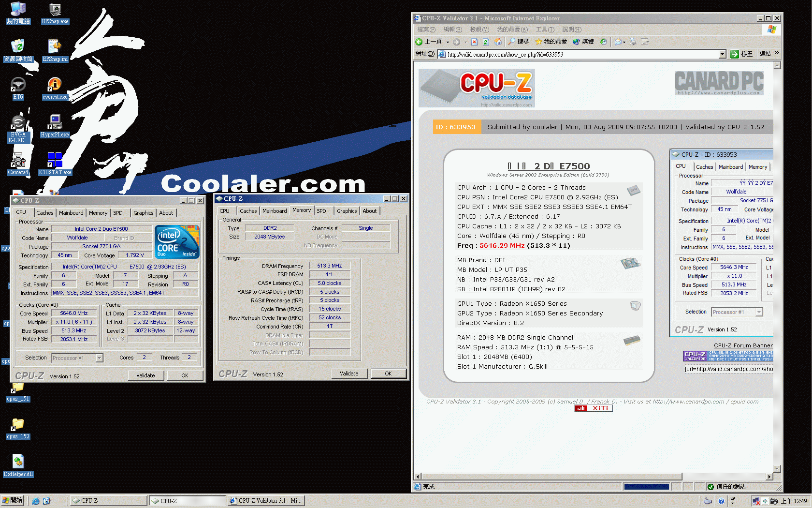Click the Core Speed value 5646.0 MHz

pos(74,314)
